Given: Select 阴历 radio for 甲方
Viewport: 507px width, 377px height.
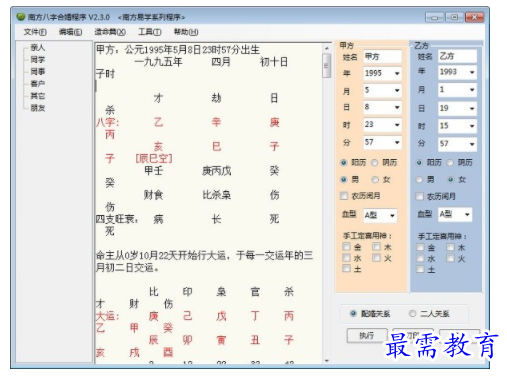Looking at the screenshot, I should pyautogui.click(x=375, y=163).
